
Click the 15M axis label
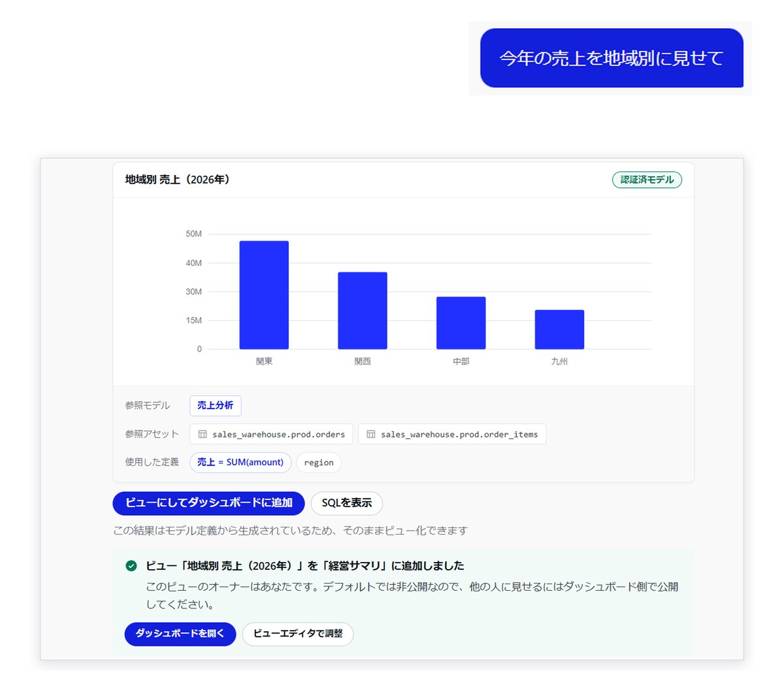pos(194,320)
